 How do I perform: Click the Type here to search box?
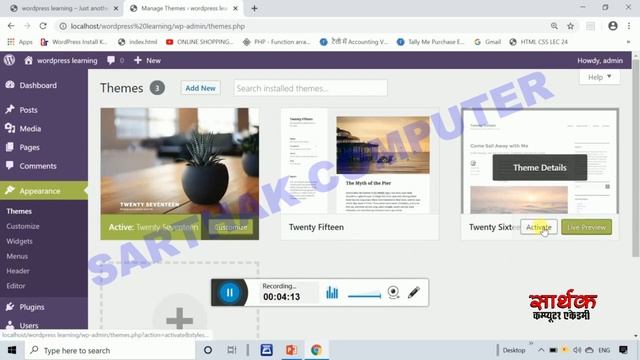coord(110,350)
